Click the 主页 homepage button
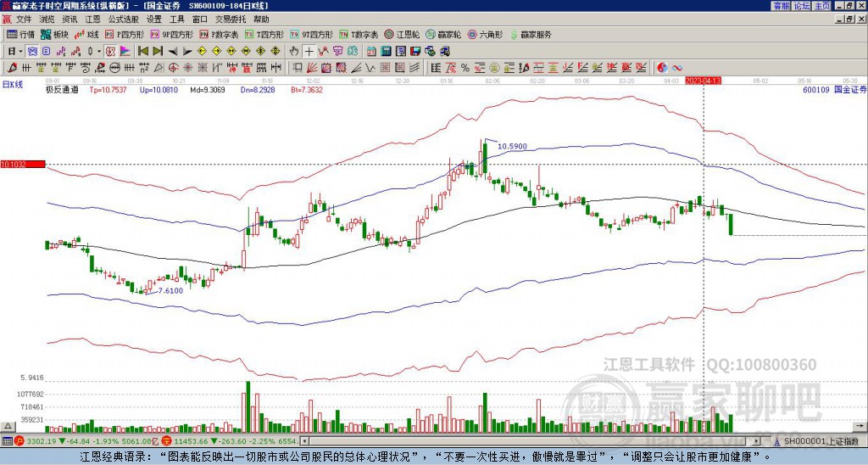The width and height of the screenshot is (868, 465). pyautogui.click(x=821, y=6)
